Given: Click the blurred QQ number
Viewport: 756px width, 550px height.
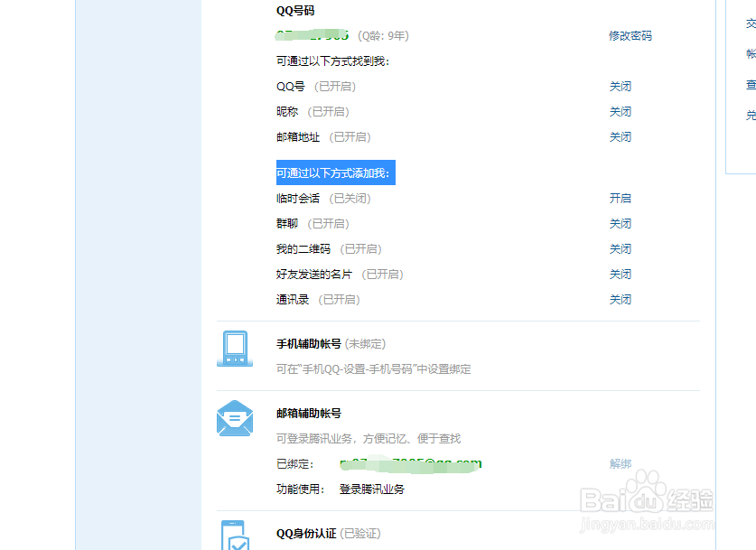Looking at the screenshot, I should pos(312,35).
